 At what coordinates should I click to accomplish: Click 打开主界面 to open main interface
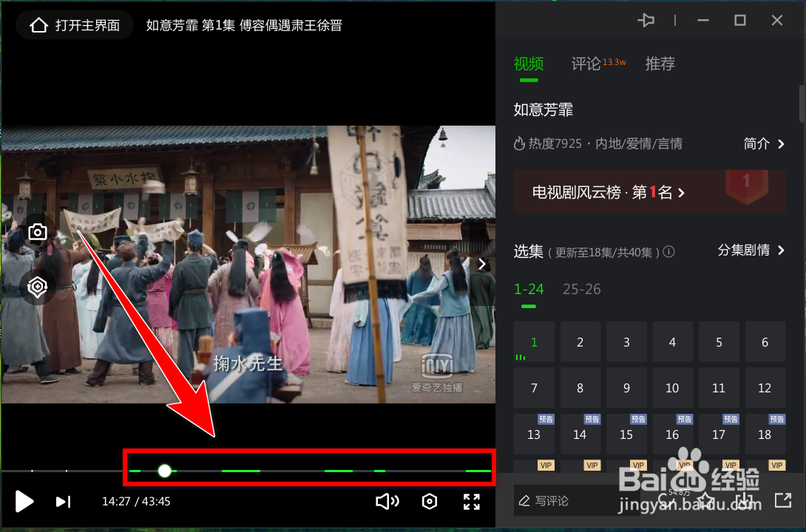[x=74, y=24]
